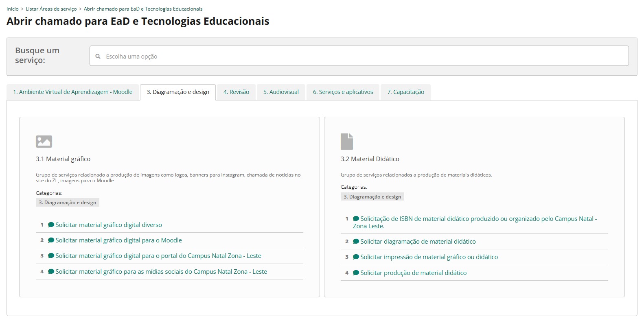Open the Escolha uma opção service search dropdown
644x325 pixels.
[358, 56]
